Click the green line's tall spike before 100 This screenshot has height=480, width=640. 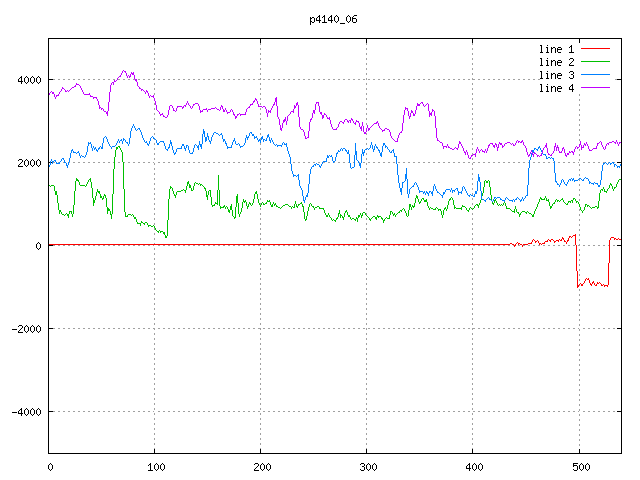119,150
